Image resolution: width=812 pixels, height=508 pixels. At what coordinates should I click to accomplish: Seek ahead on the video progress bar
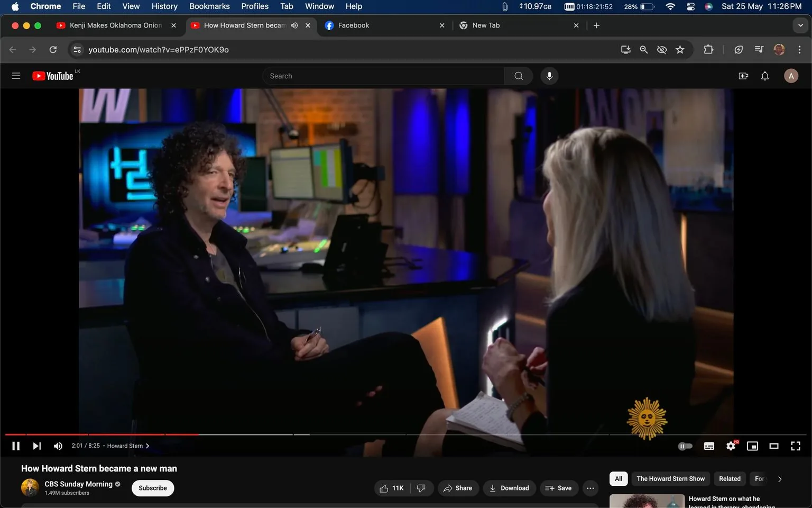[370, 434]
